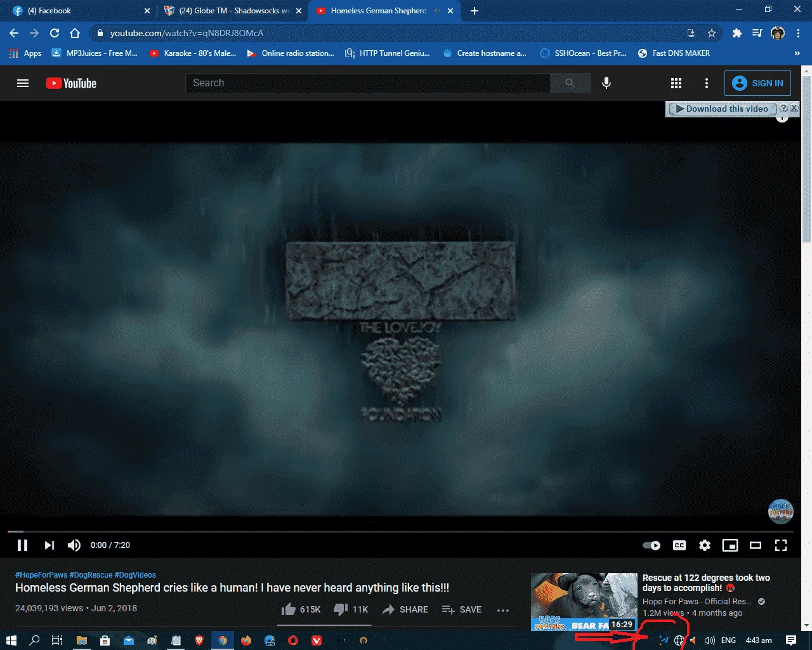
Task: Skip to next video
Action: click(x=49, y=545)
